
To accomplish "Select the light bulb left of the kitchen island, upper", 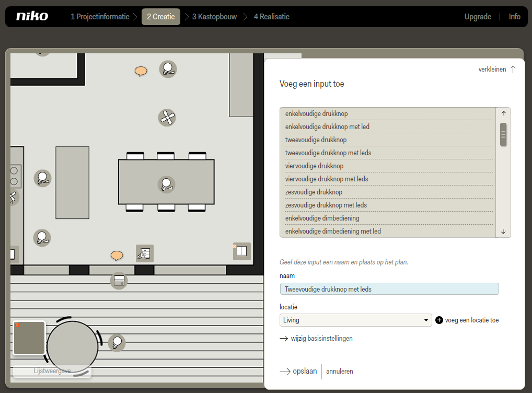I will point(42,178).
